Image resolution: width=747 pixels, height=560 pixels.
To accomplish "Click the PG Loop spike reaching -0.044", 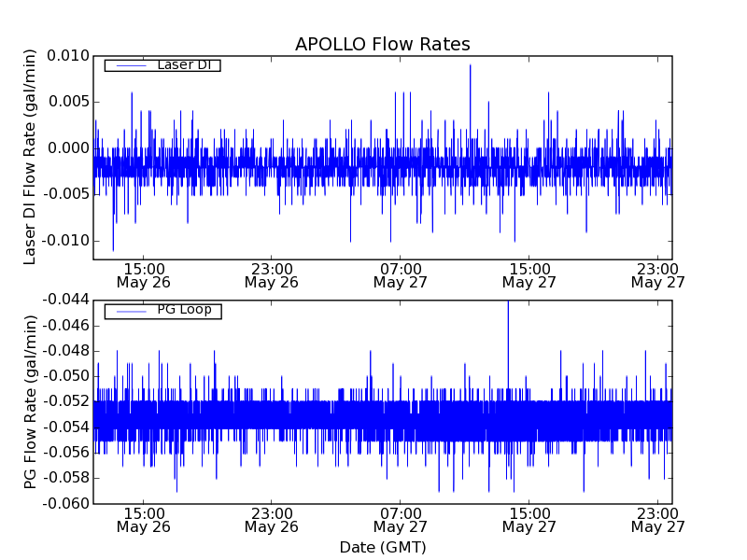I will click(508, 302).
